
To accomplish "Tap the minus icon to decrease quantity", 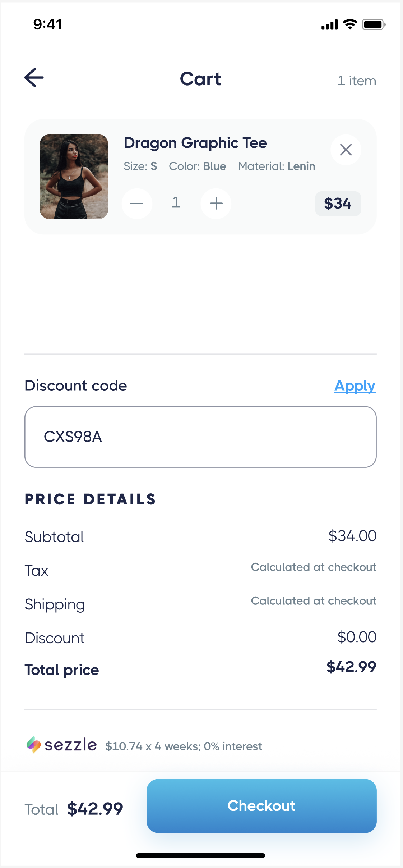I will [x=137, y=204].
